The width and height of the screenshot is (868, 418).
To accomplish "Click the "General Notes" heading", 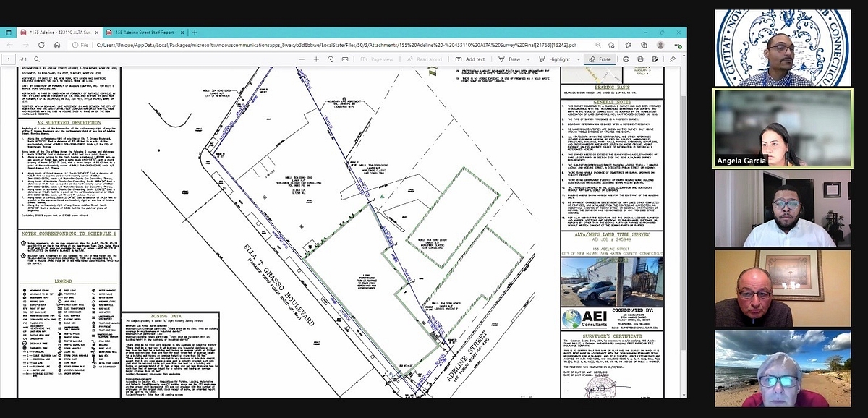I will (612, 103).
